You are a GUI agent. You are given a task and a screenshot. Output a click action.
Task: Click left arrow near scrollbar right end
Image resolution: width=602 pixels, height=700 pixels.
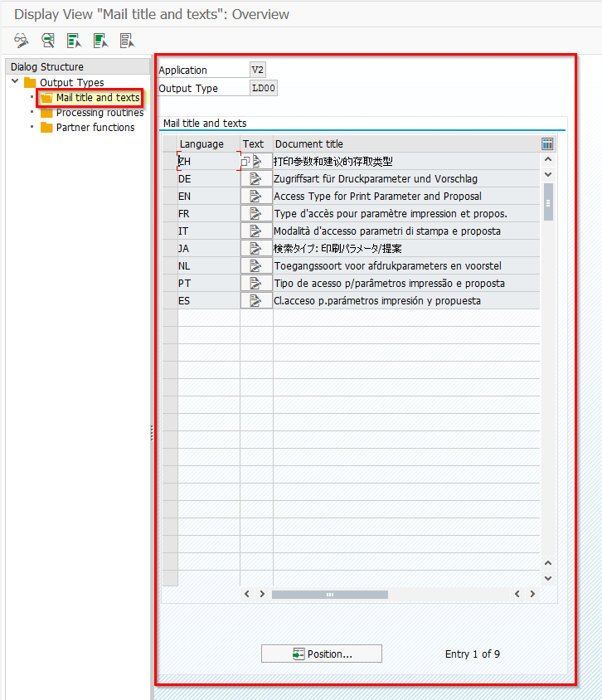517,594
